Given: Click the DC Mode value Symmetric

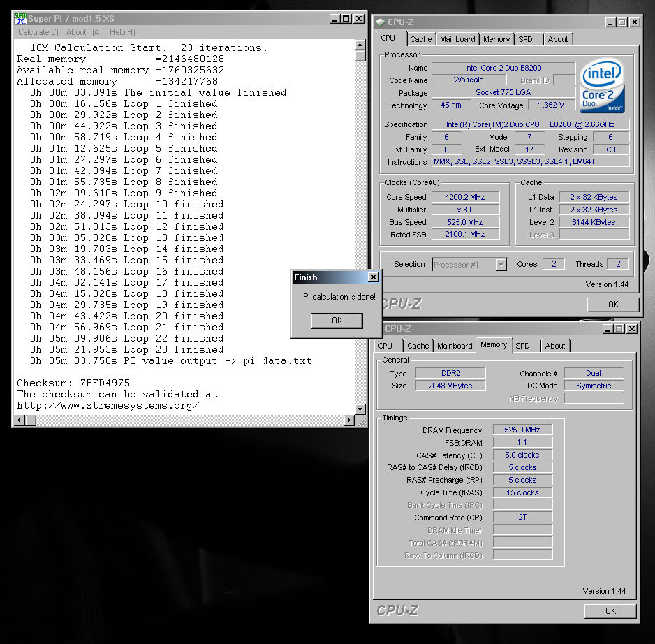Looking at the screenshot, I should 594,386.
